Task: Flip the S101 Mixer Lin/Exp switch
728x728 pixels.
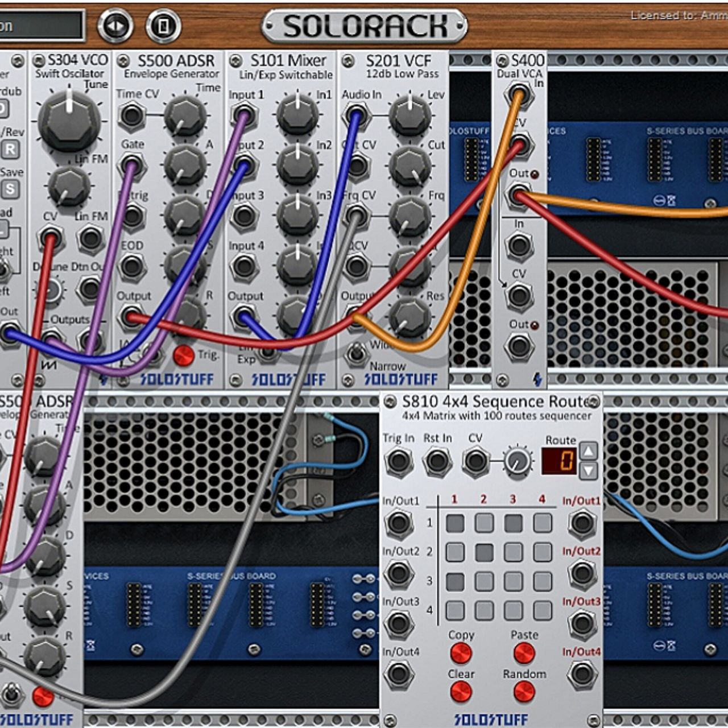Action: 267,354
